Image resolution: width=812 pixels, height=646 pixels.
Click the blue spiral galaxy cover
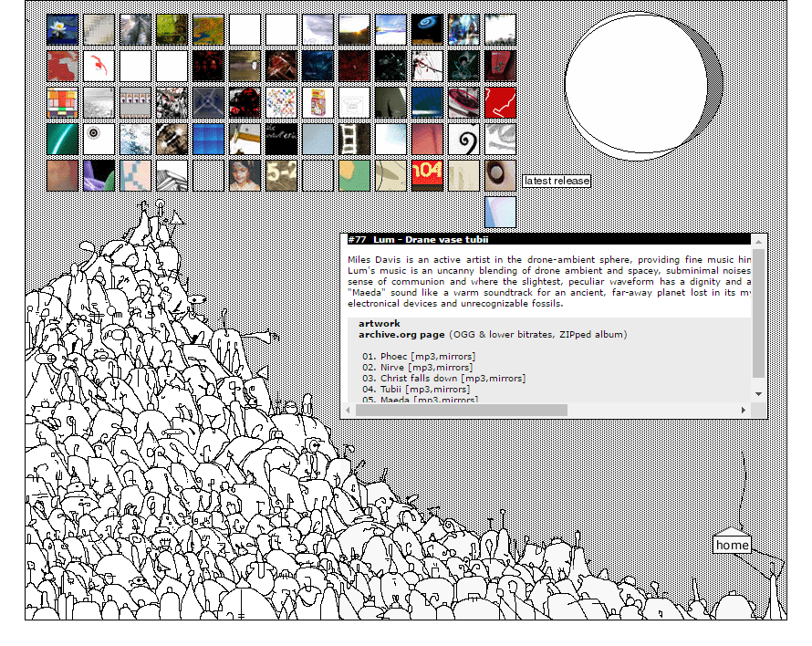(427, 29)
